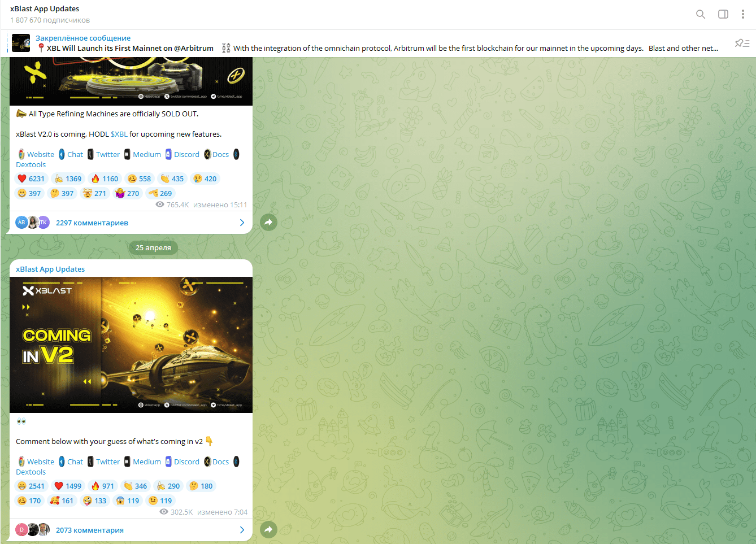Open xBlast App Updates name on V2 post
Viewport: 756px width, 544px height.
(50, 269)
